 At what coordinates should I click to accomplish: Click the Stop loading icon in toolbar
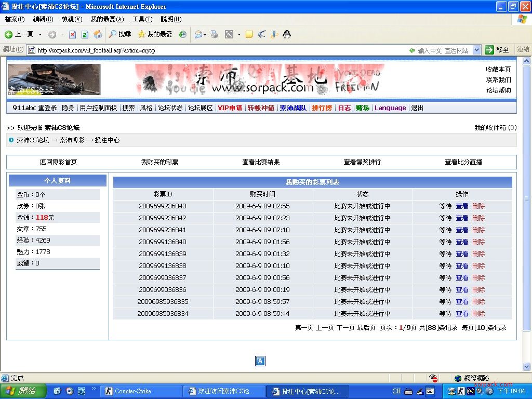click(x=72, y=34)
